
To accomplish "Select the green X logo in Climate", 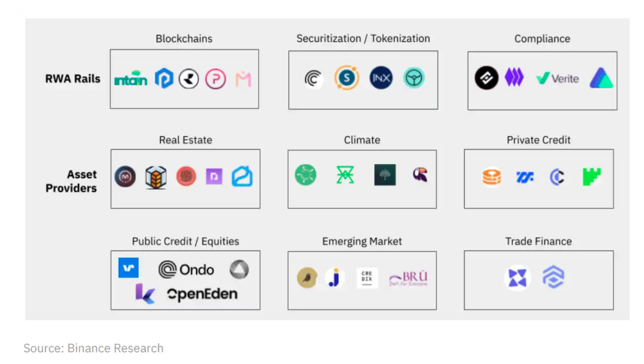I will coord(345,175).
